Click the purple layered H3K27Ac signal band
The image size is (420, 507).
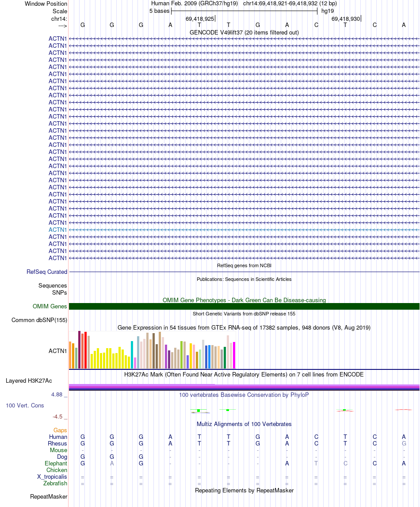(244, 387)
